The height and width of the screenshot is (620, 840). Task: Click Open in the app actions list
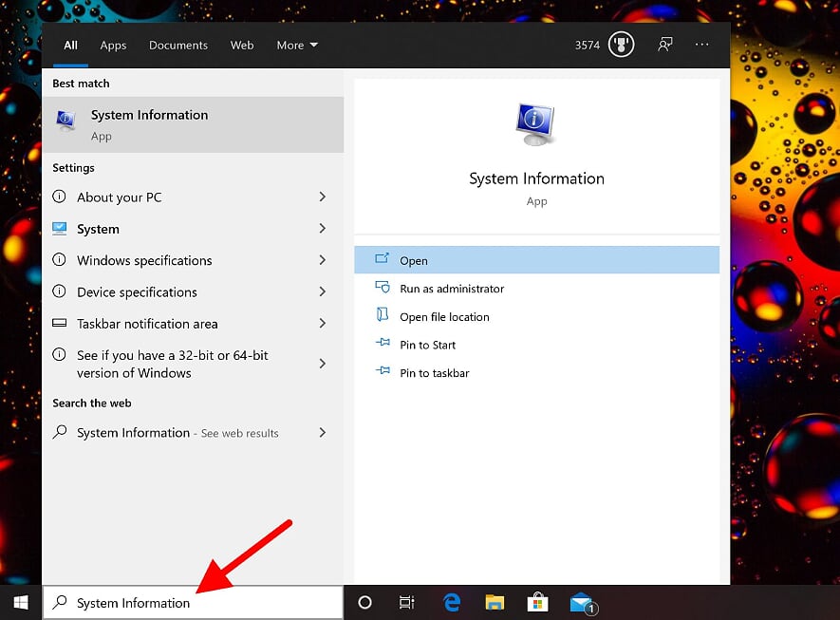[x=414, y=260]
